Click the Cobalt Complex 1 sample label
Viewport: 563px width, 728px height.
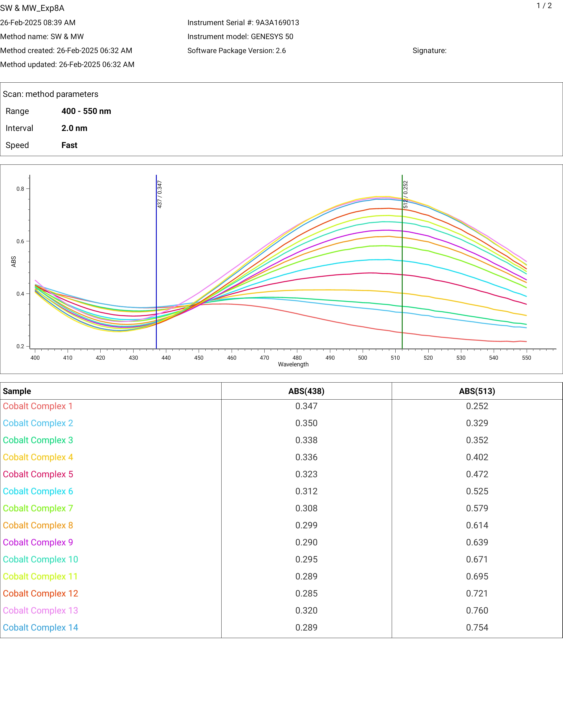[38, 406]
